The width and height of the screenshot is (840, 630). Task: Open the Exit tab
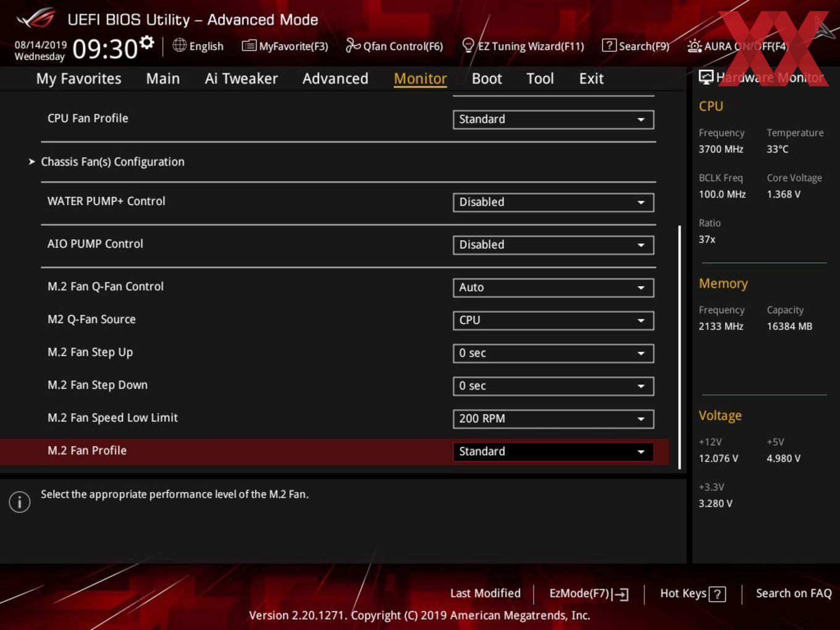[591, 78]
